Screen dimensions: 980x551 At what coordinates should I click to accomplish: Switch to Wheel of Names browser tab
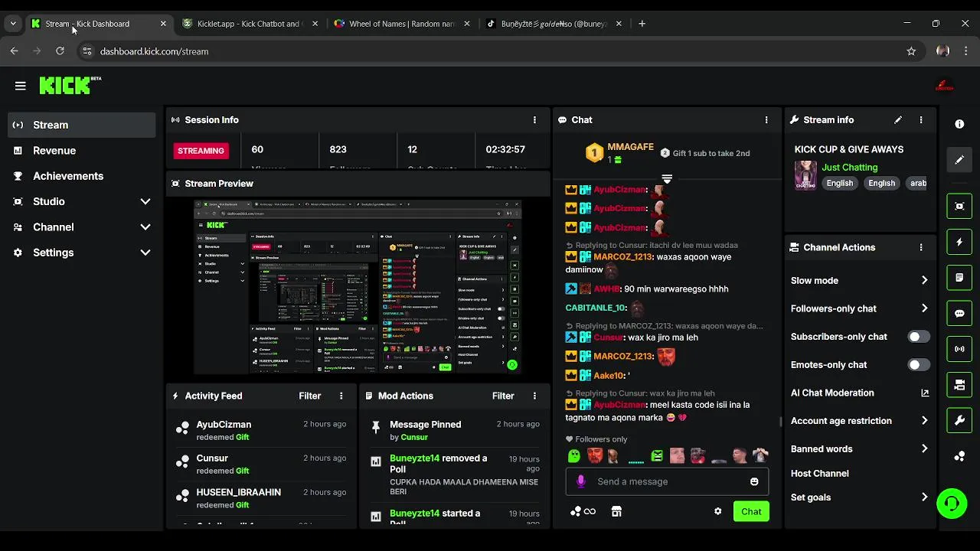click(x=402, y=24)
